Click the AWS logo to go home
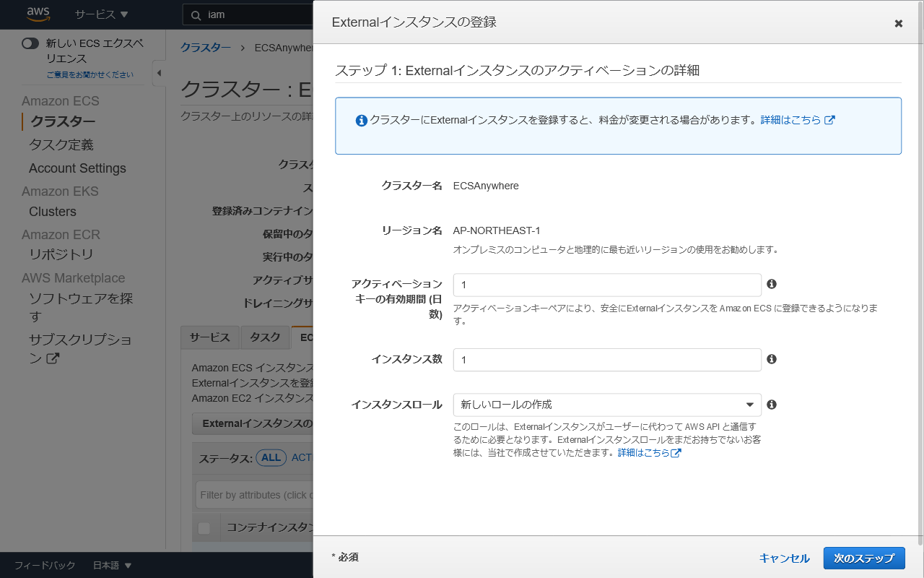 (x=38, y=14)
